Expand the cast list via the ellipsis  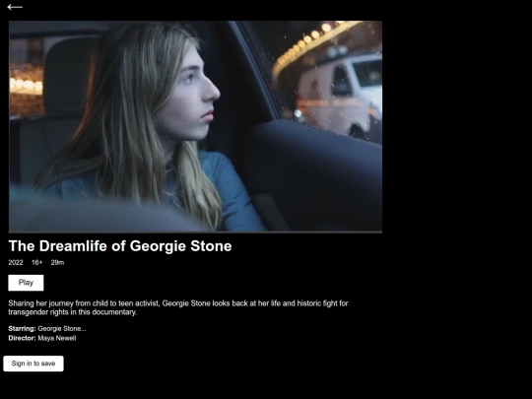84,329
